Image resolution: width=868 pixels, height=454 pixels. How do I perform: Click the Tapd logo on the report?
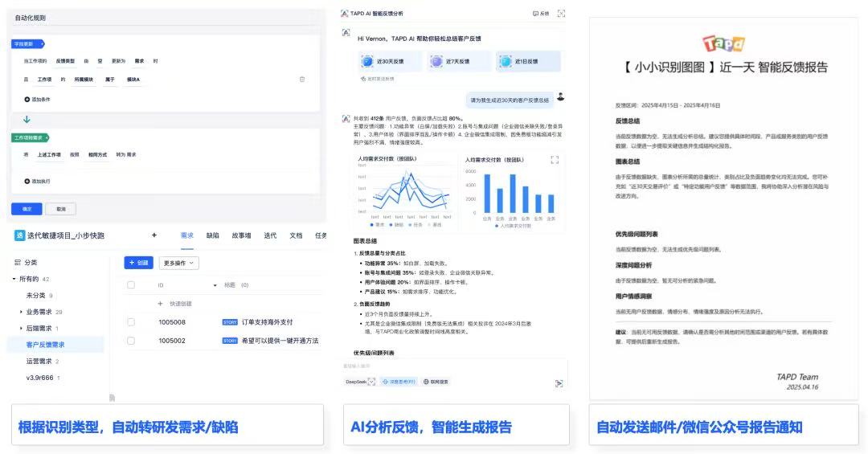723,43
